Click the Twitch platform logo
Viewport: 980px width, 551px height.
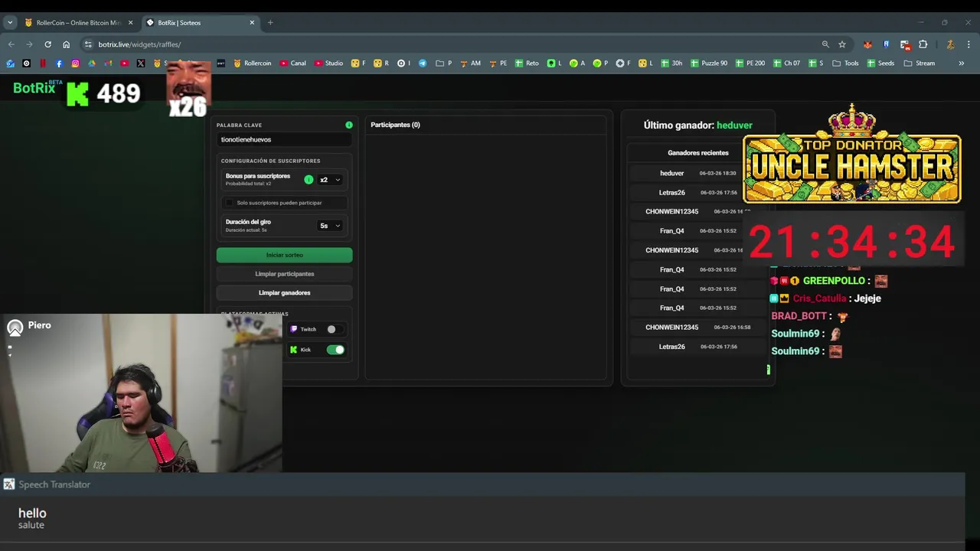tap(293, 329)
